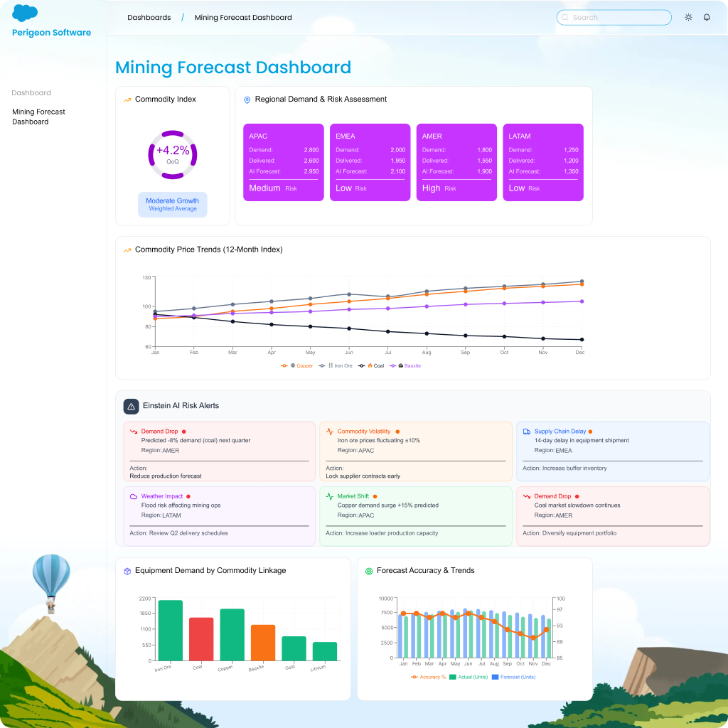Toggle the light/dark theme sun icon
The width and height of the screenshot is (728, 728).
(x=688, y=17)
